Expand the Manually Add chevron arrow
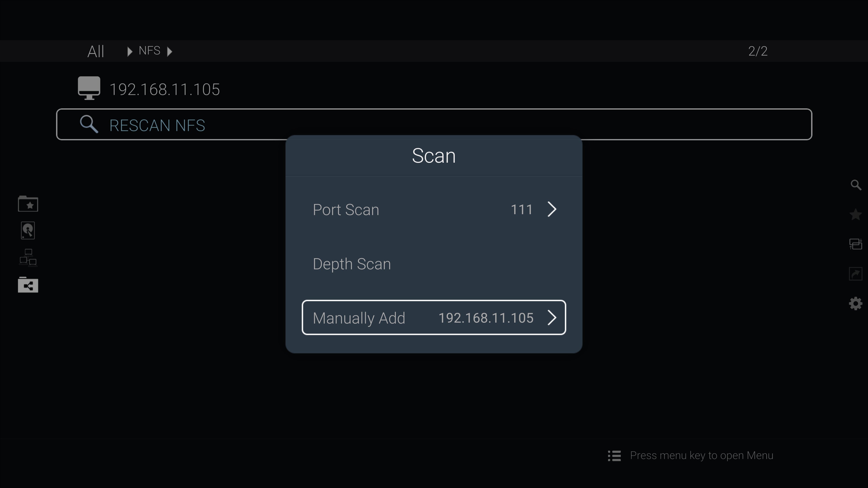This screenshot has height=488, width=868. click(552, 318)
